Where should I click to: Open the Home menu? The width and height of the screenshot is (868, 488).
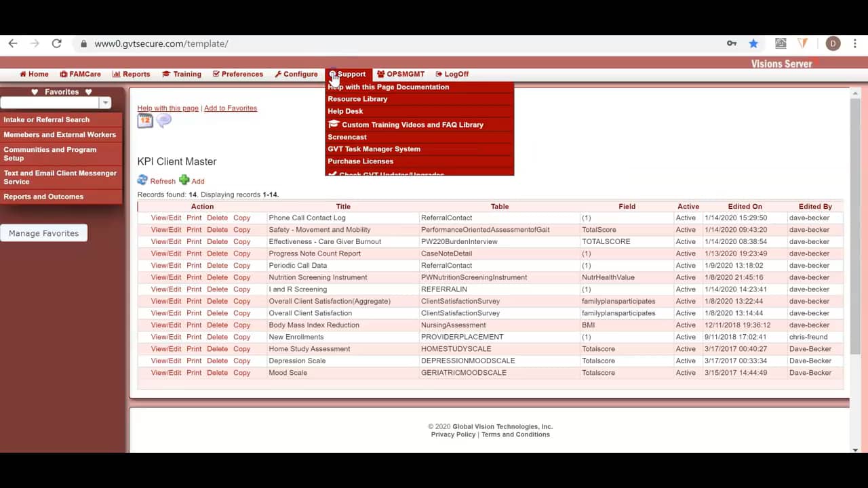pos(34,74)
